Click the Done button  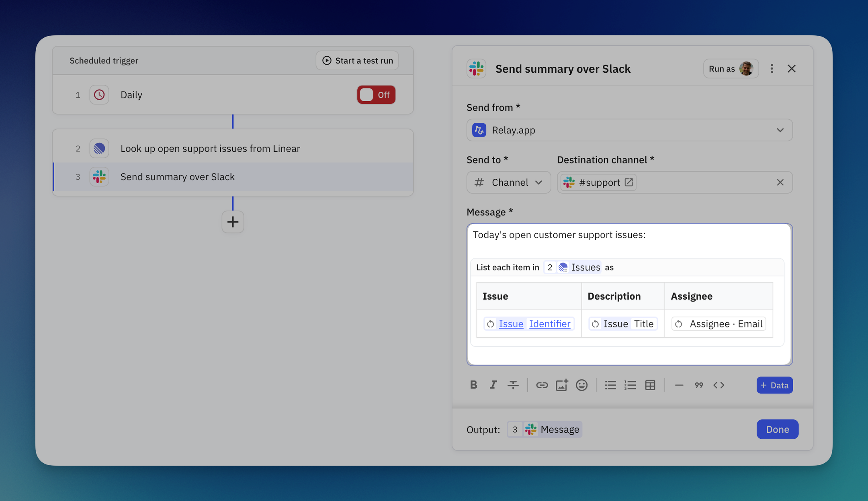tap(777, 429)
